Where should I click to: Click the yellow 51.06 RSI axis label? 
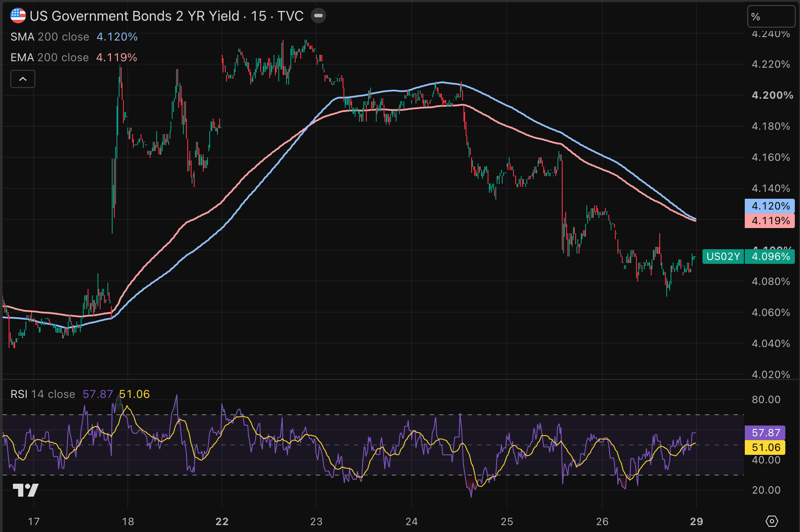[x=765, y=448]
